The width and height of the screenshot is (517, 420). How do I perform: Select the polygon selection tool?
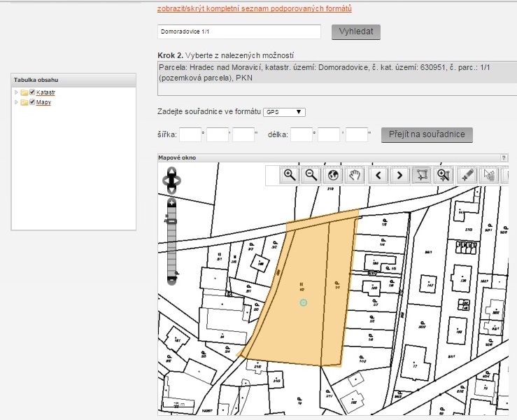click(x=422, y=176)
